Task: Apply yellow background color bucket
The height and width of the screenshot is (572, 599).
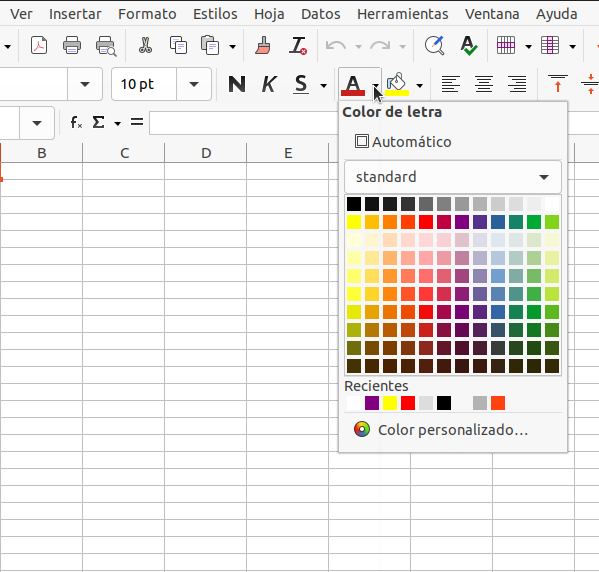Action: (397, 84)
